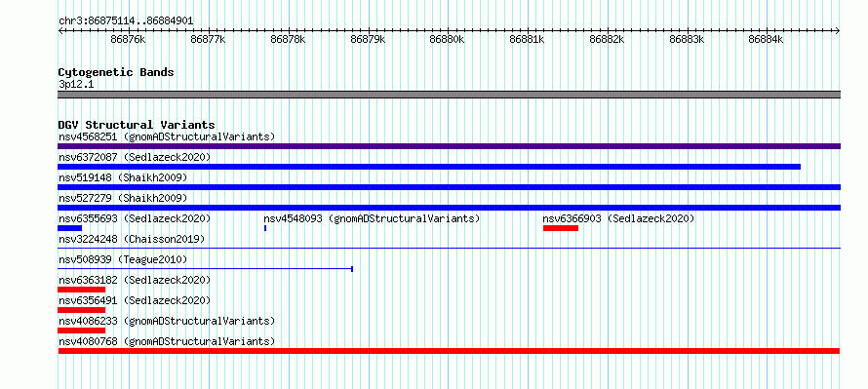Click the short blue nsv6355693 bar
Image resolution: width=868 pixels, height=389 pixels.
pos(70,228)
